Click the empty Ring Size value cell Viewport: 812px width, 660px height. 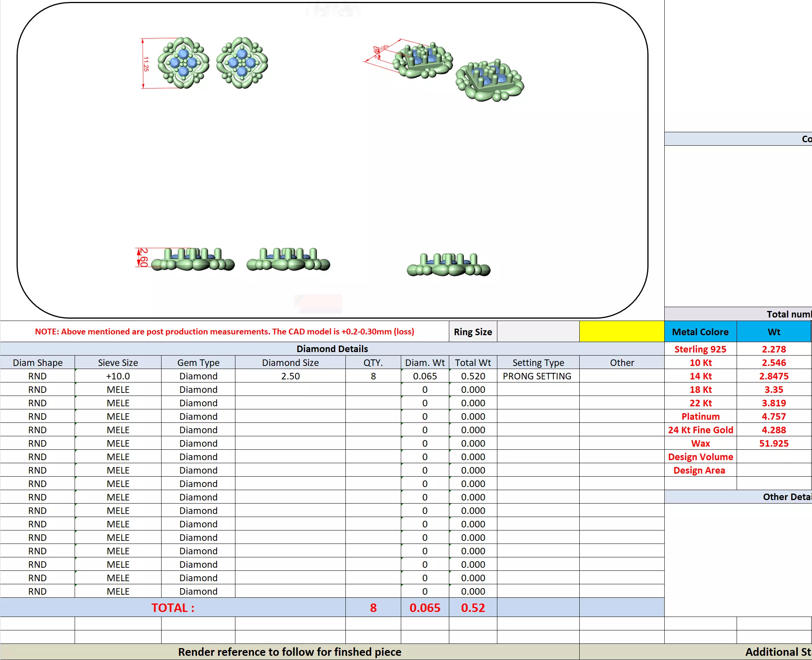538,331
